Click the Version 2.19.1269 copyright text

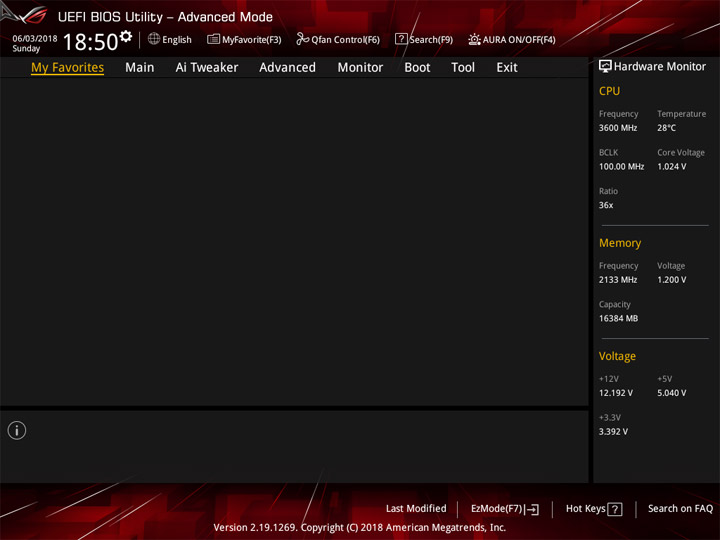point(360,528)
